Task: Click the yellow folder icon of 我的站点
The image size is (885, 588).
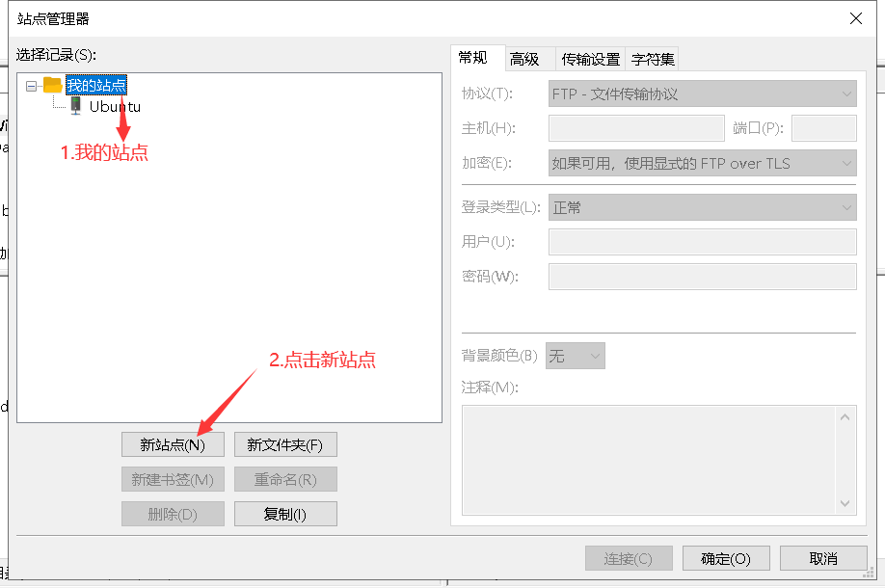Action: coord(52,85)
